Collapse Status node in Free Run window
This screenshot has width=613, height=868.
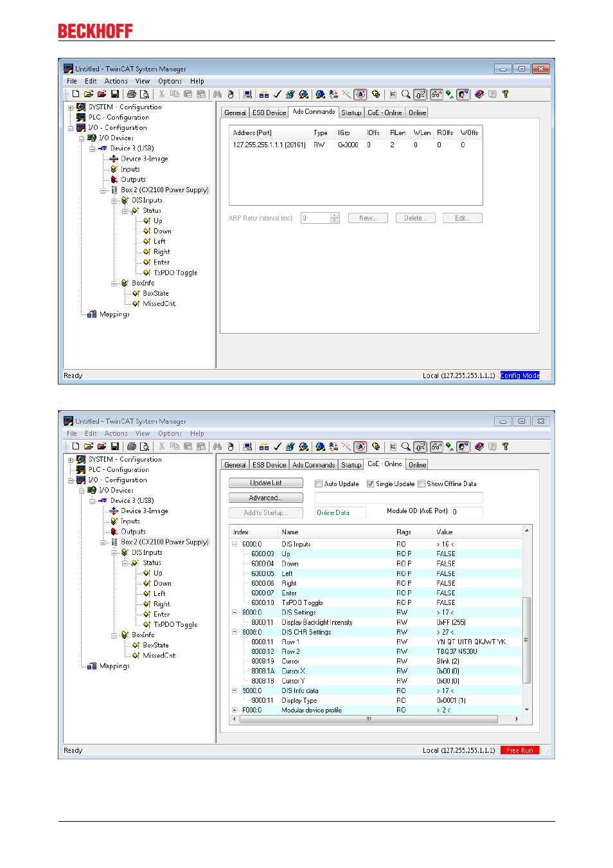125,563
